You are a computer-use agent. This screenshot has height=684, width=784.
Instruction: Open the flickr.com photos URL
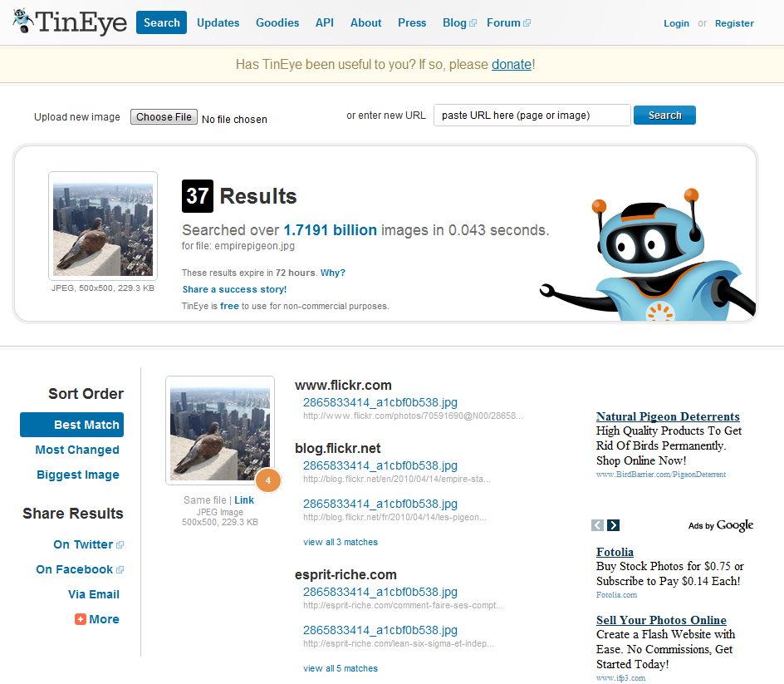[x=413, y=416]
